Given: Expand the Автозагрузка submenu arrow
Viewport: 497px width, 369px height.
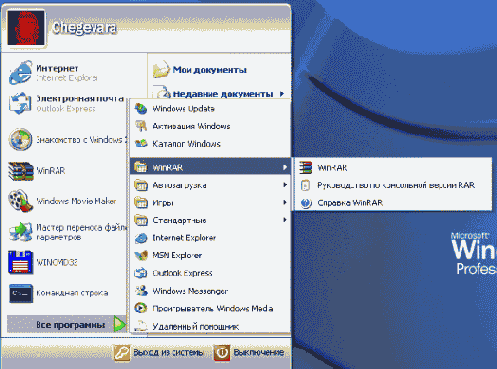Looking at the screenshot, I should click(x=285, y=185).
